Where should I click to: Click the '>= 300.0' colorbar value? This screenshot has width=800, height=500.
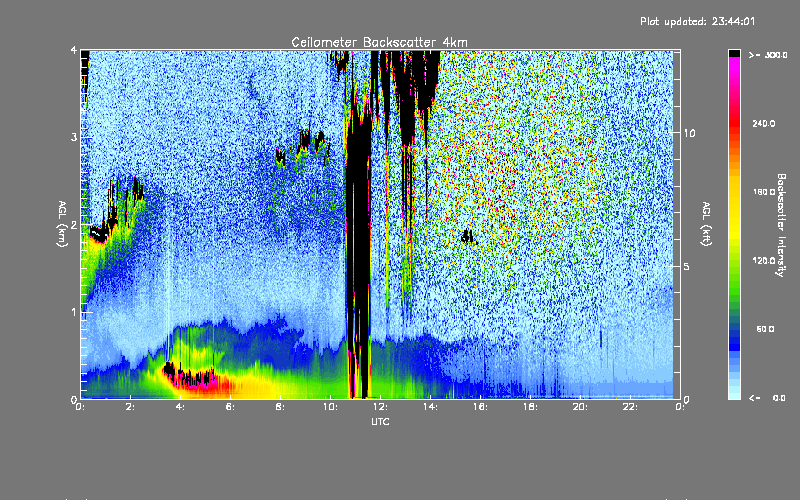(x=768, y=55)
